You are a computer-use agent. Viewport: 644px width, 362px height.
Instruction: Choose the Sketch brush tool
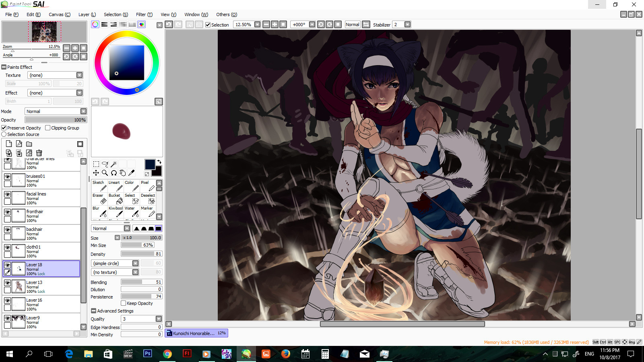tap(99, 186)
